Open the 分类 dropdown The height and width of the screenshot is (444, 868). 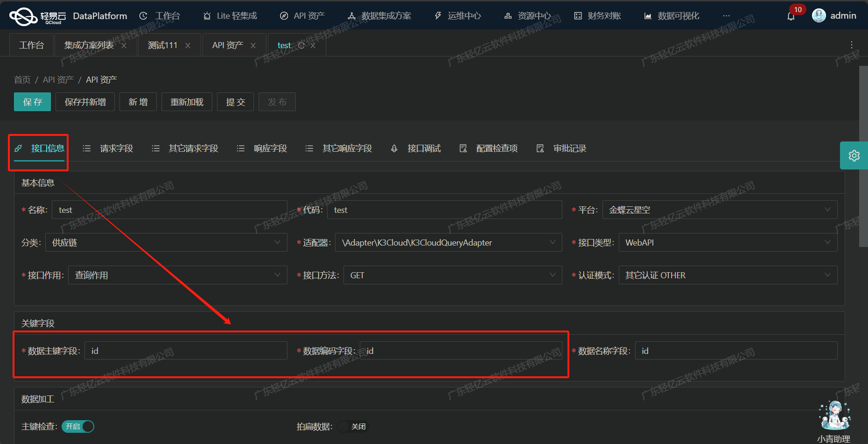[x=166, y=242]
